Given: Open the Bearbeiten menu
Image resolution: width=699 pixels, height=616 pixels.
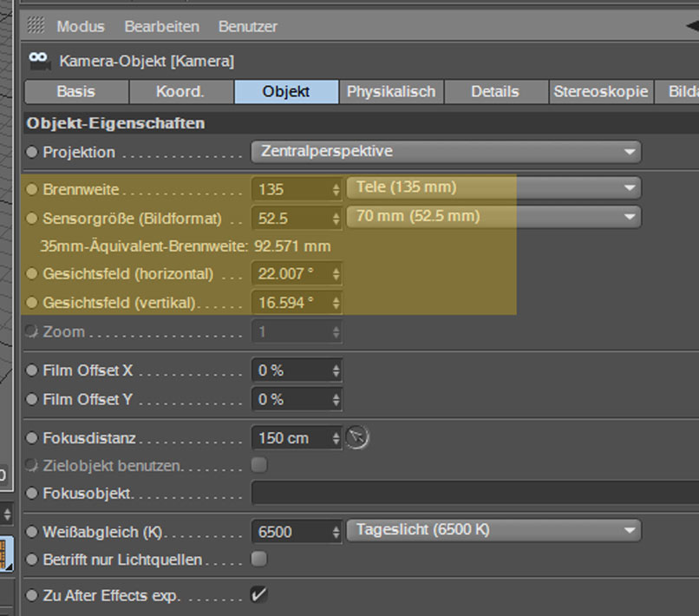Looking at the screenshot, I should (162, 26).
